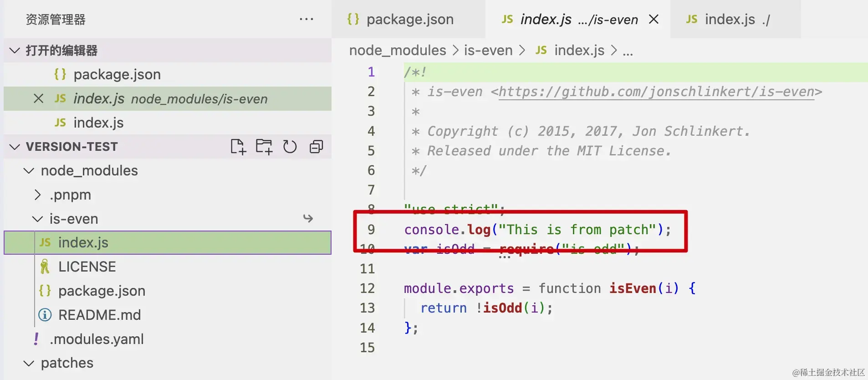This screenshot has height=380, width=868.
Task: Click the exclamation icon of .modules.yaml
Action: click(x=36, y=339)
